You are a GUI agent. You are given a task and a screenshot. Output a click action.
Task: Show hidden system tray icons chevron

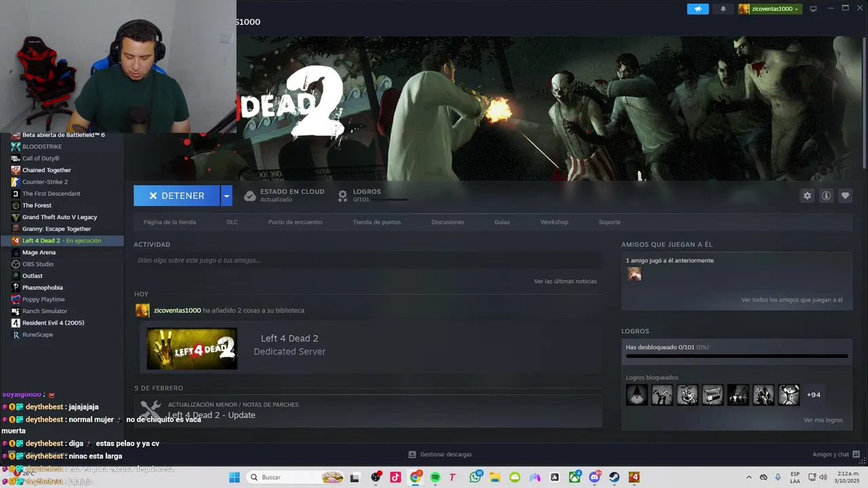(749, 477)
